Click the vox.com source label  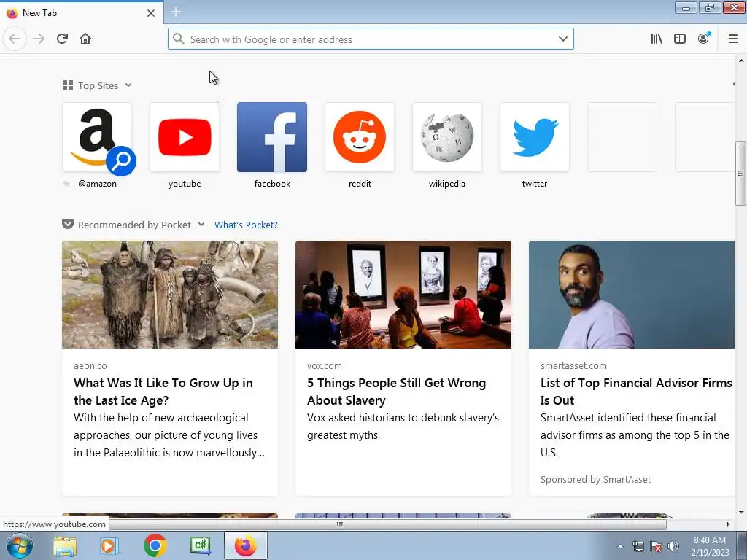click(x=325, y=366)
